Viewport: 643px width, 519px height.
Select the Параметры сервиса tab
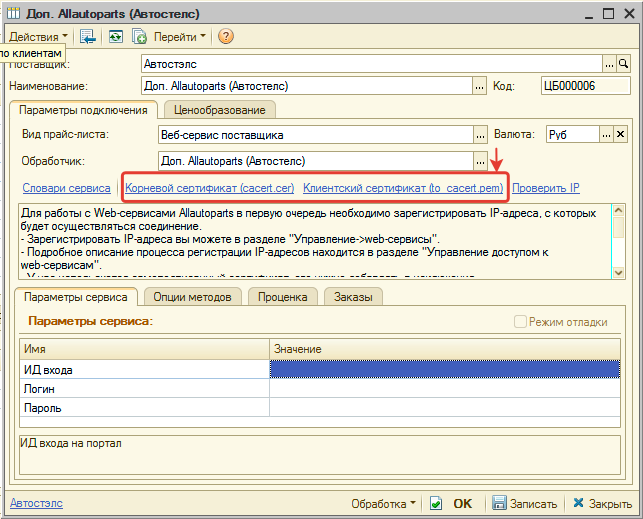(76, 297)
